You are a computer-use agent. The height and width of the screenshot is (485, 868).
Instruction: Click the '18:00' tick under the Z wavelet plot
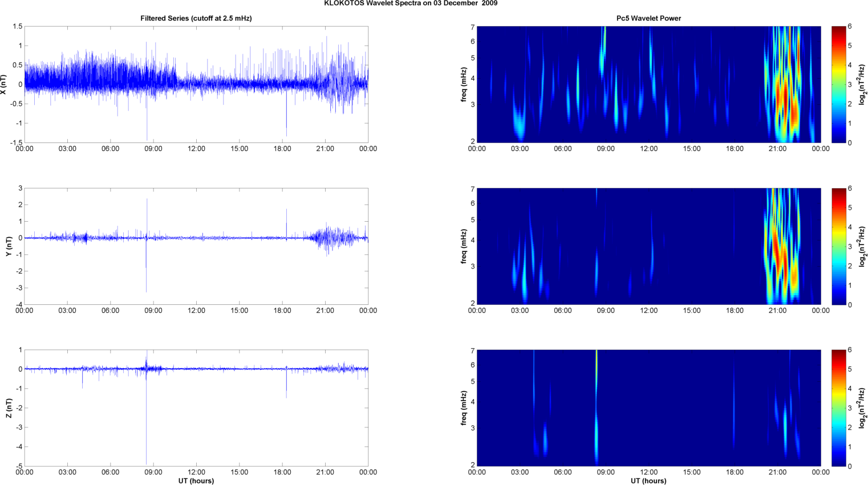point(735,472)
